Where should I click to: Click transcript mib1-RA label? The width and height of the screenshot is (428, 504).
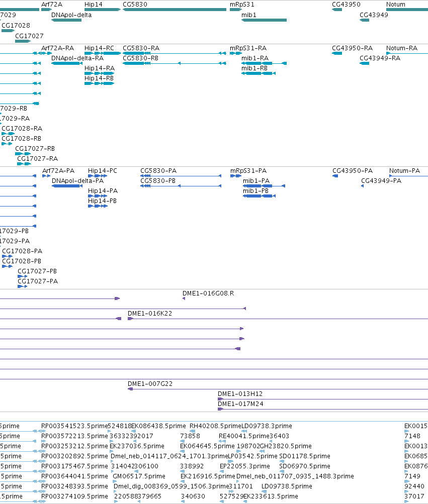(x=255, y=58)
